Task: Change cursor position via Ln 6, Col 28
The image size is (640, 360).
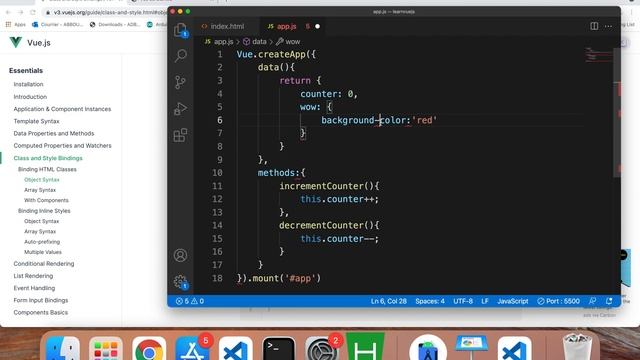Action: click(x=389, y=301)
